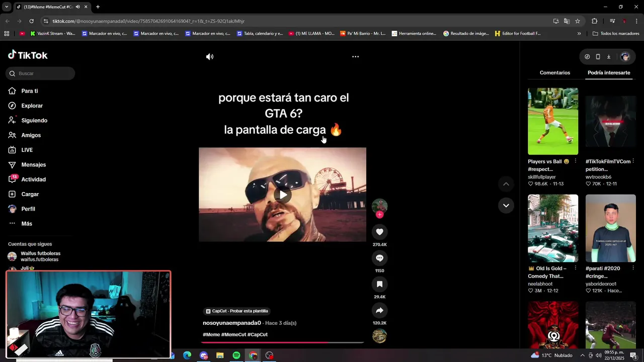Seek on the red video progress bar

pyautogui.click(x=282, y=342)
